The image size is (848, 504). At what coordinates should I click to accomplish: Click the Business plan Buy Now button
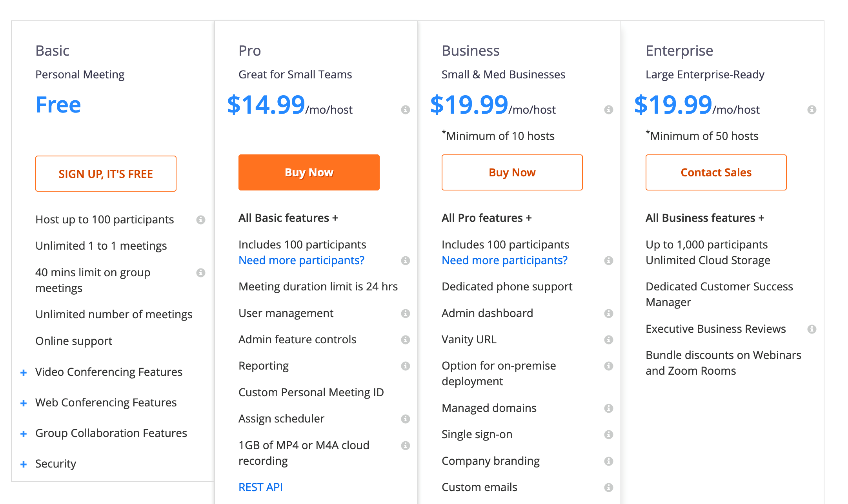[512, 172]
